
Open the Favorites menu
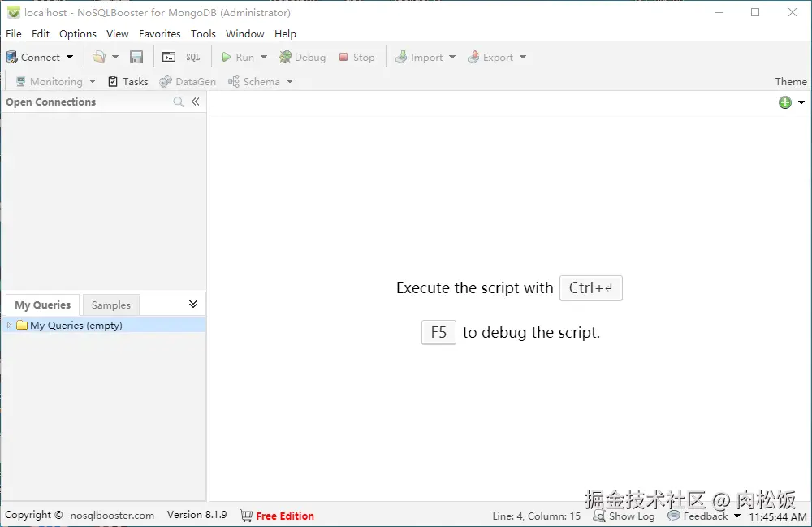click(x=159, y=34)
